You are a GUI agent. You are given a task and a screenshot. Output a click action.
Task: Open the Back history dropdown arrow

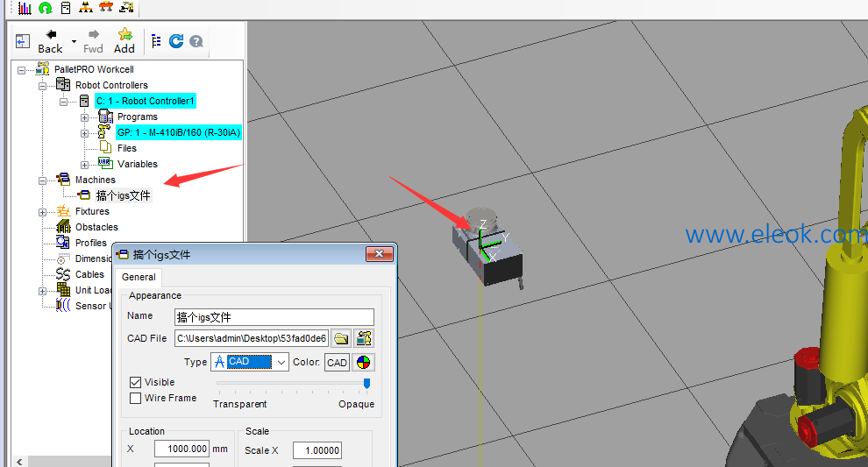74,41
